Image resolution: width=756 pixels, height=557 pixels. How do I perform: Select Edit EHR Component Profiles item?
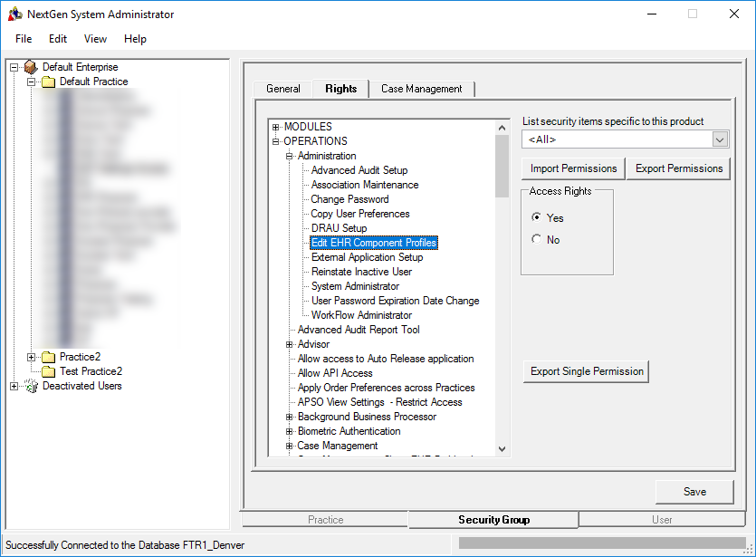point(374,243)
